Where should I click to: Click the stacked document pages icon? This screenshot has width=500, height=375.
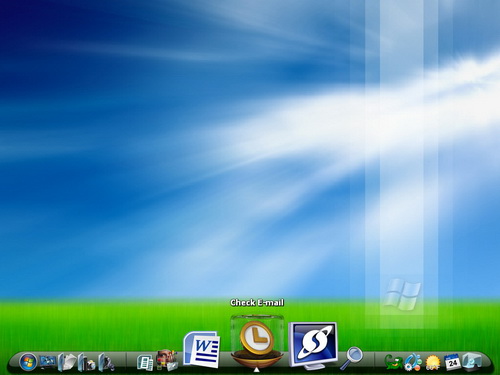coord(145,363)
